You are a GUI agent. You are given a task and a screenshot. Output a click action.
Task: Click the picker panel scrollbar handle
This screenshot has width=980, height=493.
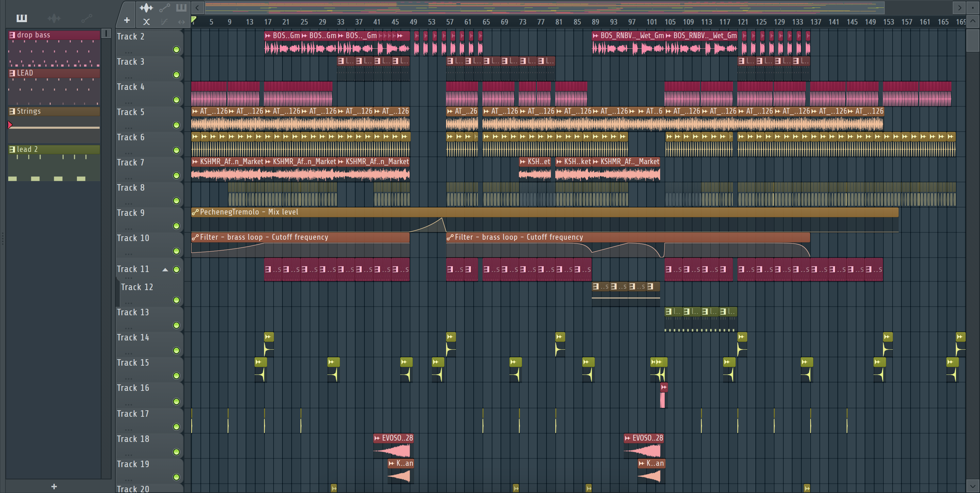tap(106, 33)
